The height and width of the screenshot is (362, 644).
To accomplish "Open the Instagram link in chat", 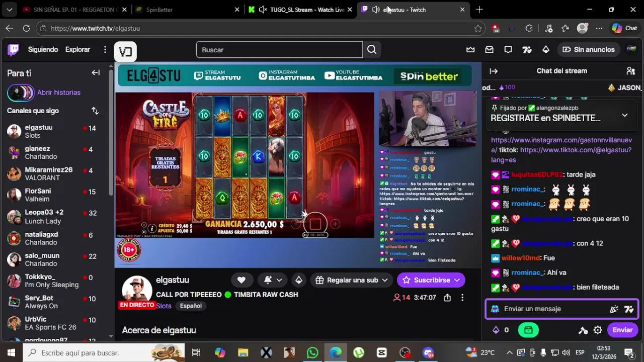I will click(x=561, y=145).
